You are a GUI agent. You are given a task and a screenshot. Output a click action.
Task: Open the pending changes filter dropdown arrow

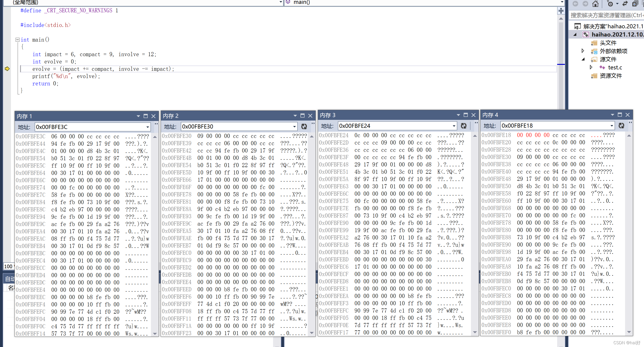coord(617,3)
